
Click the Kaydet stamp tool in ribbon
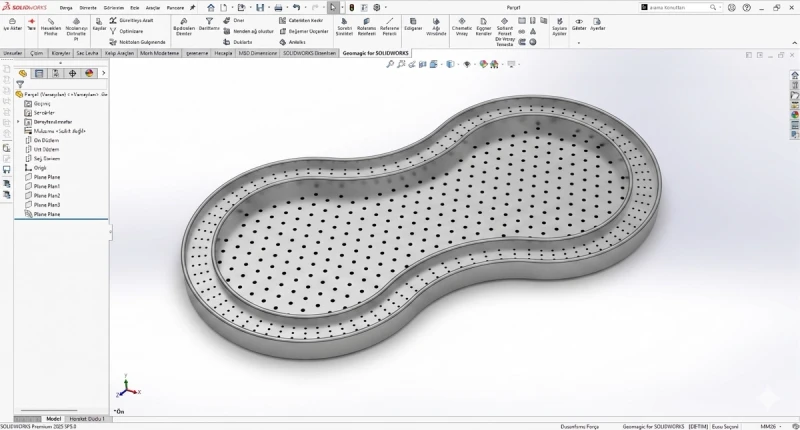[x=99, y=25]
